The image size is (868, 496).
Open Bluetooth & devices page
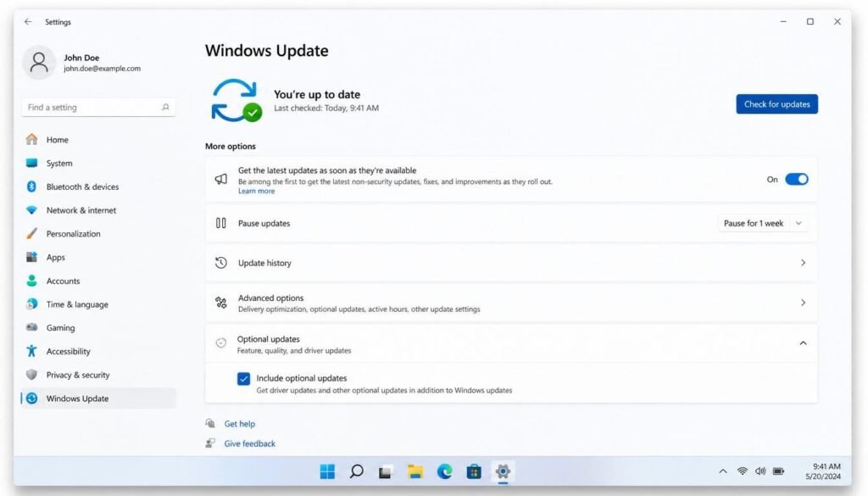(x=98, y=187)
